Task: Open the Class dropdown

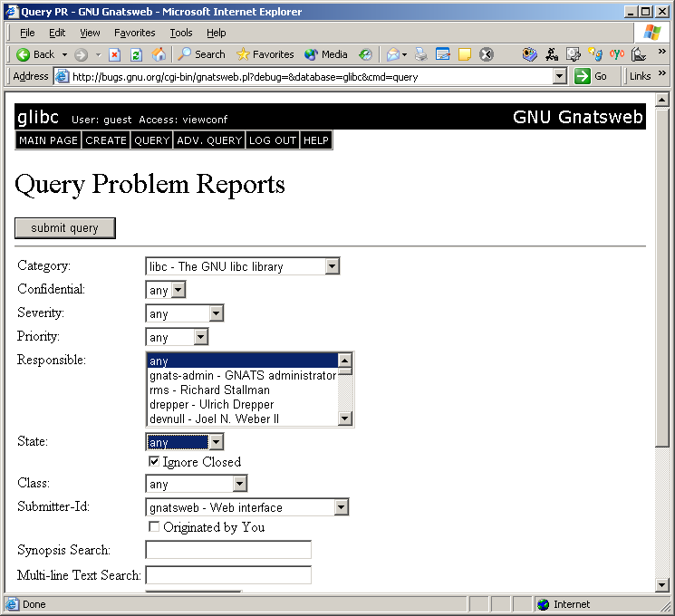Action: (197, 484)
